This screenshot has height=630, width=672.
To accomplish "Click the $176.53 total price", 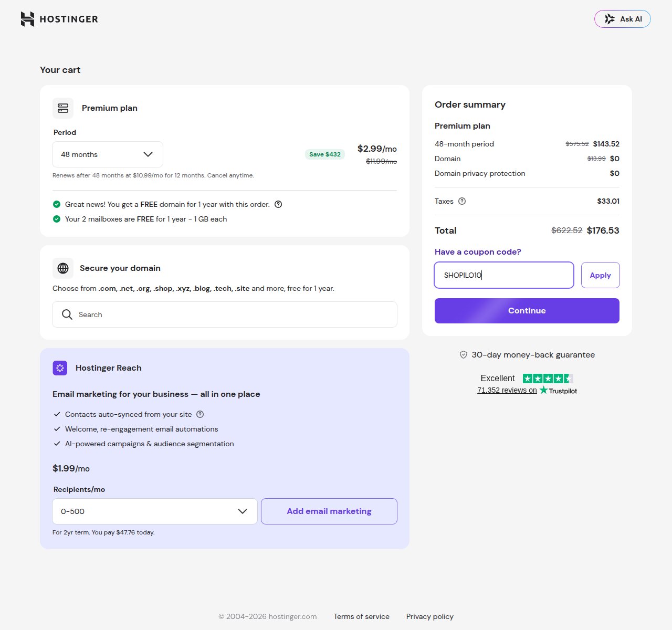I will tap(603, 230).
